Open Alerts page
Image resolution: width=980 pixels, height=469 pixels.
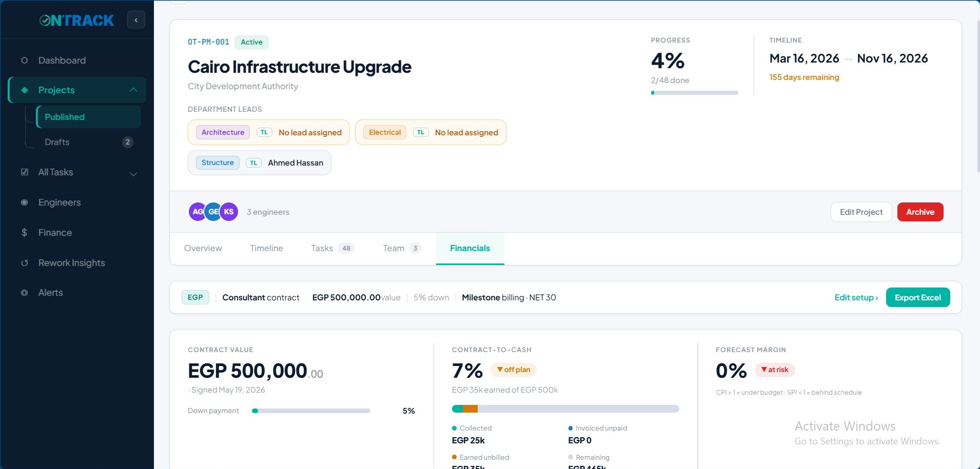coord(77,293)
